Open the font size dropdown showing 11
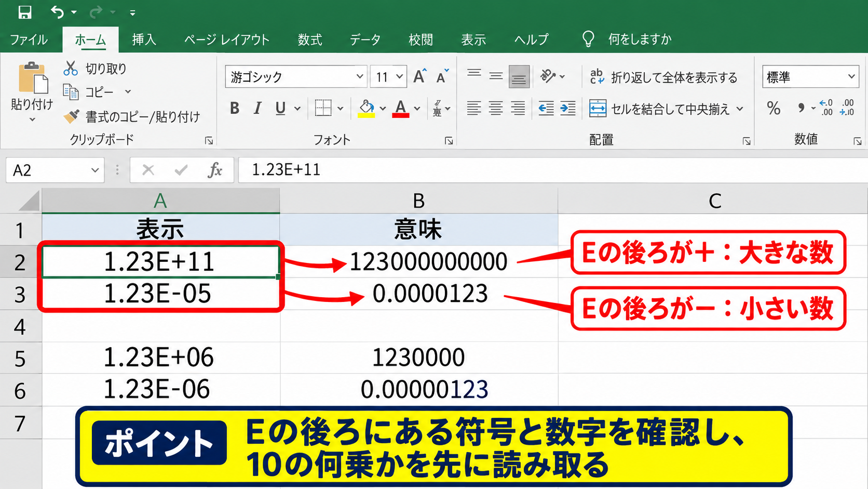 399,77
